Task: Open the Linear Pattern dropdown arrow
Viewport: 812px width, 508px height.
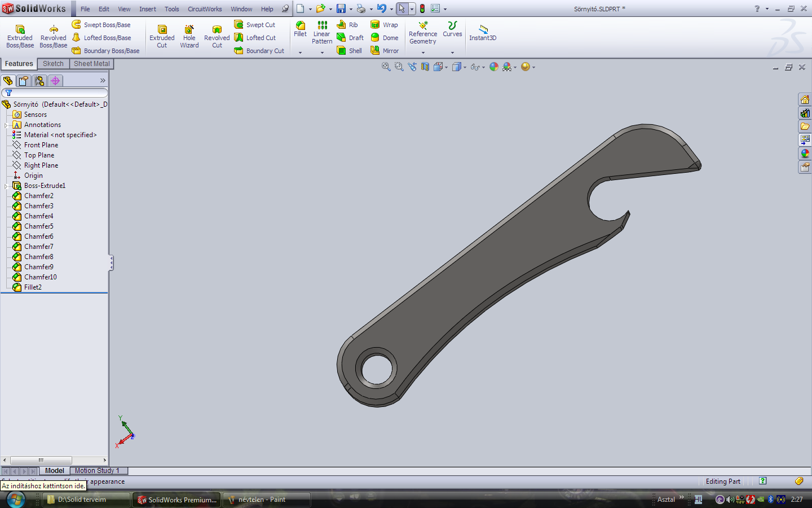Action: pos(322,52)
